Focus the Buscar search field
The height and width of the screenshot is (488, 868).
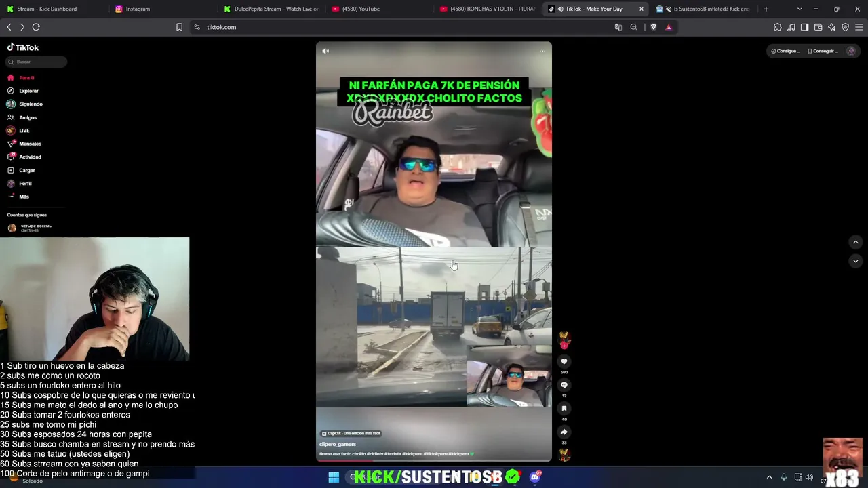pyautogui.click(x=37, y=62)
